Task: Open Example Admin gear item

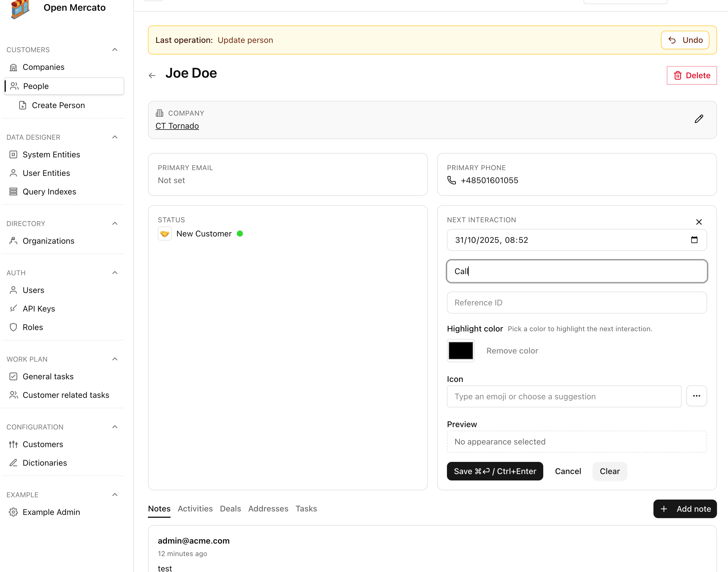Action: pos(51,512)
